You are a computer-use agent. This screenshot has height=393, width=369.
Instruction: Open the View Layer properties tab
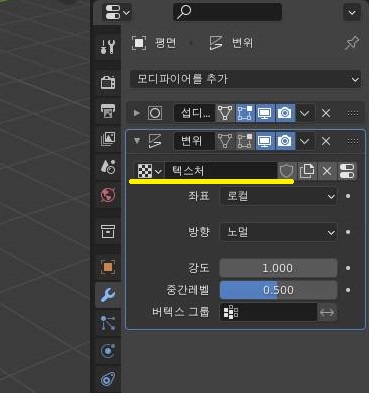click(108, 139)
